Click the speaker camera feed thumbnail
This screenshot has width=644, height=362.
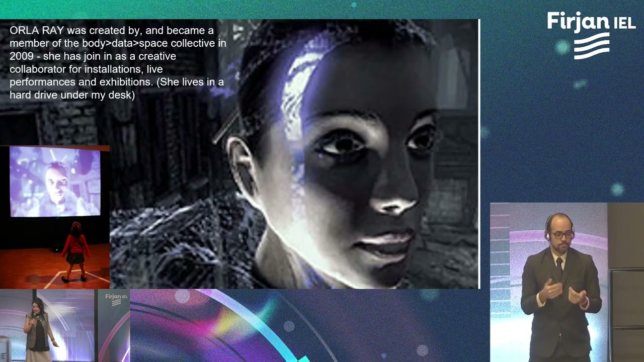click(65, 325)
